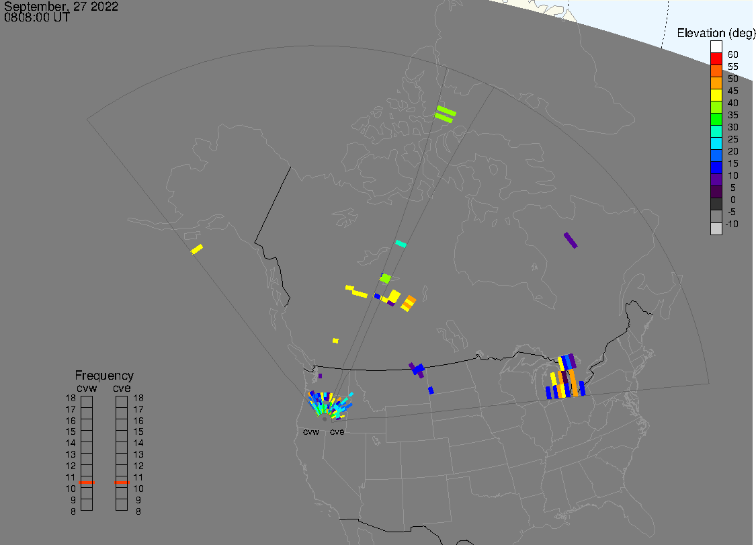Screen dimensions: 756x545
Task: Click the "-10" elevation legend value
Action: coord(732,224)
